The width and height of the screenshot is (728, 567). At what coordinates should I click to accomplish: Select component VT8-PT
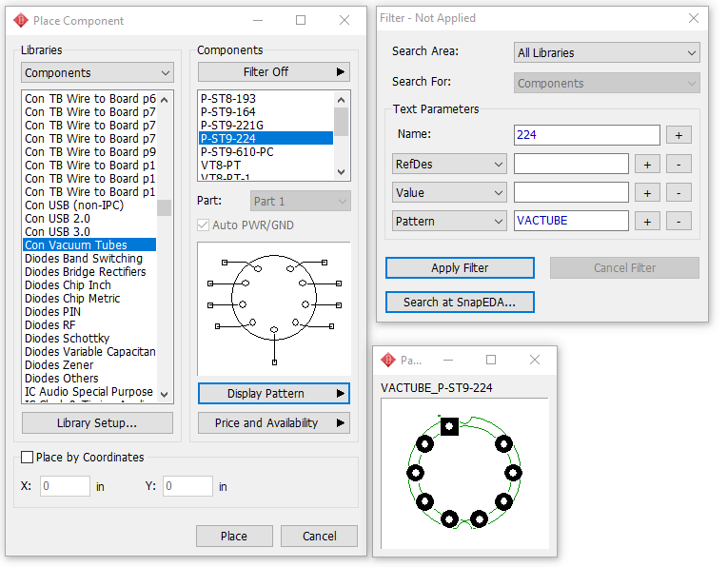[x=266, y=166]
